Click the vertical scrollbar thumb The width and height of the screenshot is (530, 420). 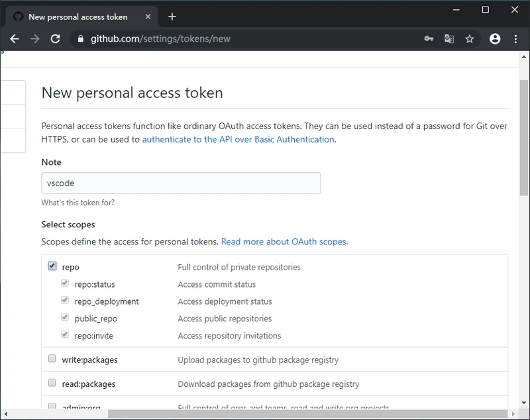coord(524,138)
